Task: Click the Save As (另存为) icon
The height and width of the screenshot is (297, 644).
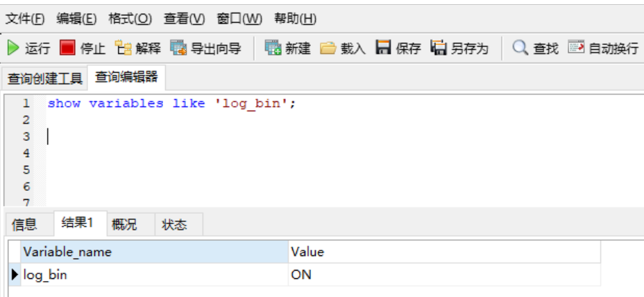Action: click(439, 48)
